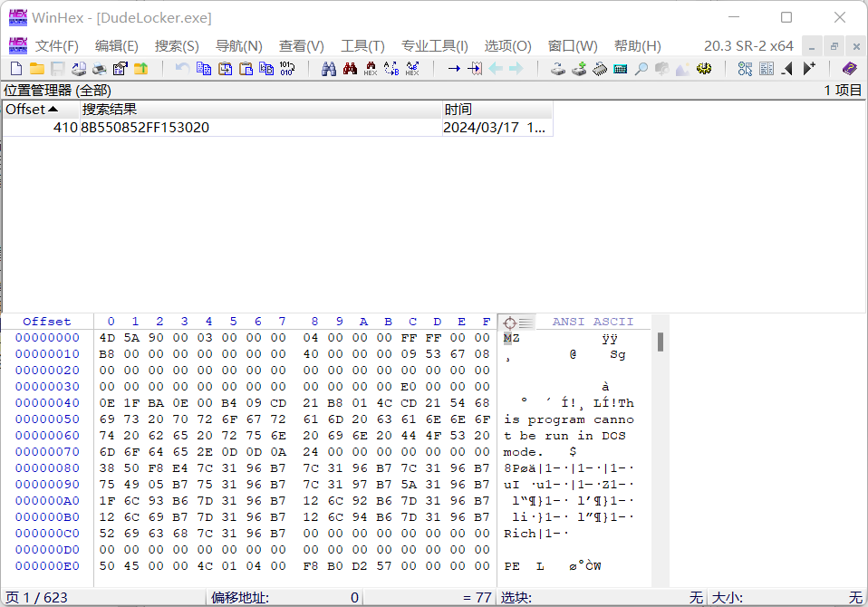Screen dimensions: 868x607
Task: Click the right-triangle plus navigation icon
Action: pyautogui.click(x=809, y=69)
